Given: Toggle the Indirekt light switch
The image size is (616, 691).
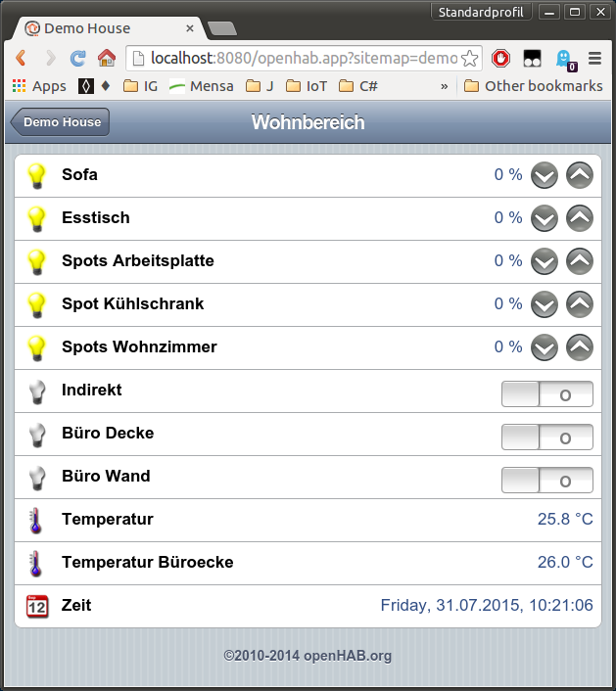Looking at the screenshot, I should point(546,394).
